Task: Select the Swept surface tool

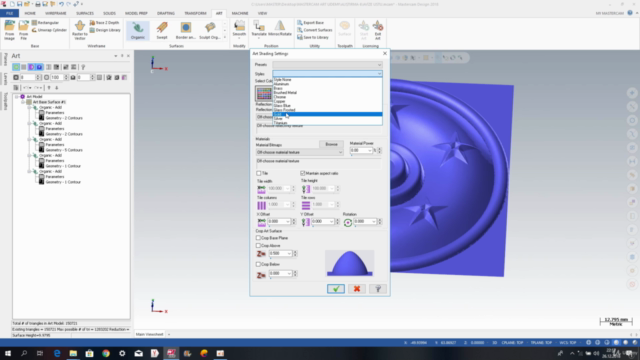Action: 162,30
